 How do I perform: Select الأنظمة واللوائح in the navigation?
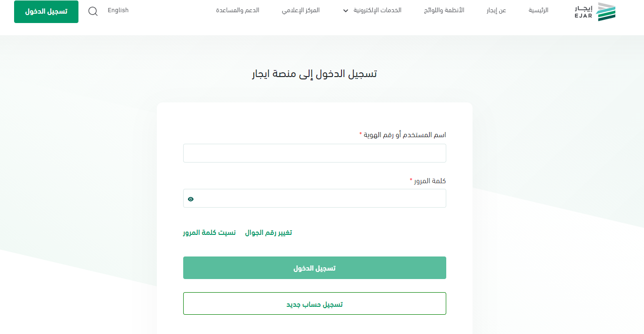pyautogui.click(x=444, y=10)
